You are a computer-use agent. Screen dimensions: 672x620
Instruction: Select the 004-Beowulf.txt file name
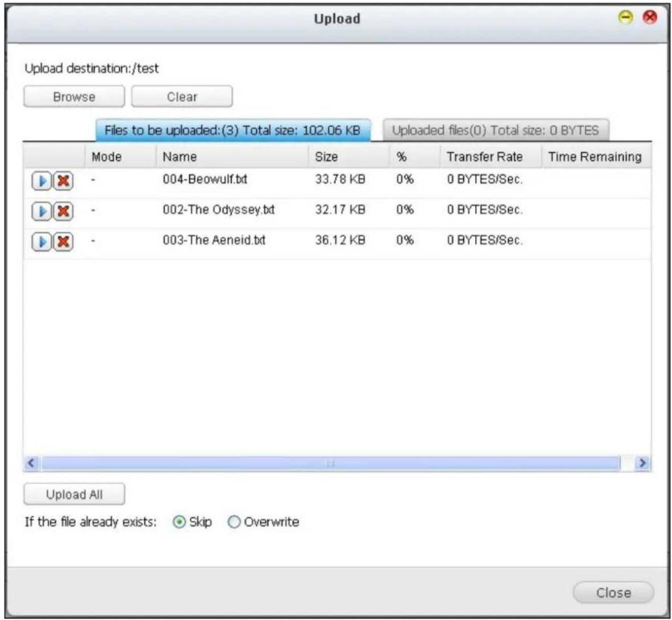coord(205,179)
